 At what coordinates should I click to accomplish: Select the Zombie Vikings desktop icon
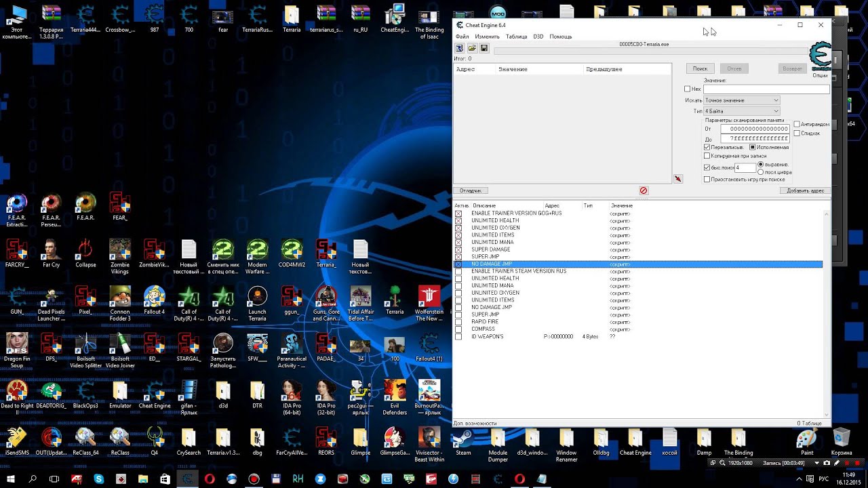click(120, 256)
